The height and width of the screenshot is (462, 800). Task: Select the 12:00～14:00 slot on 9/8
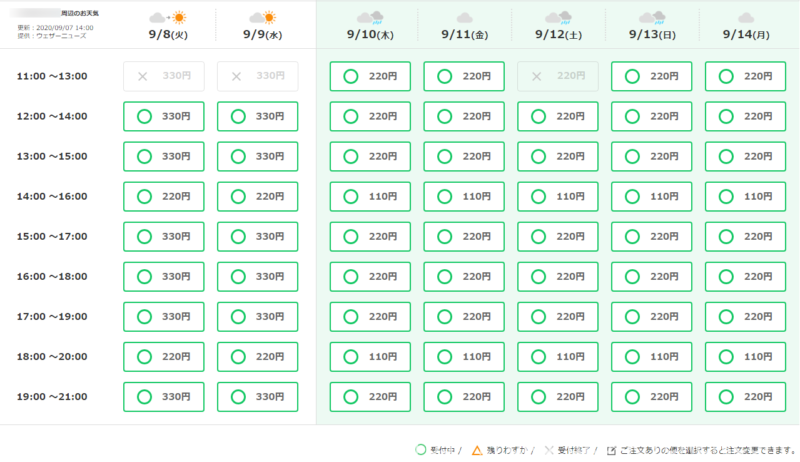[x=163, y=116]
